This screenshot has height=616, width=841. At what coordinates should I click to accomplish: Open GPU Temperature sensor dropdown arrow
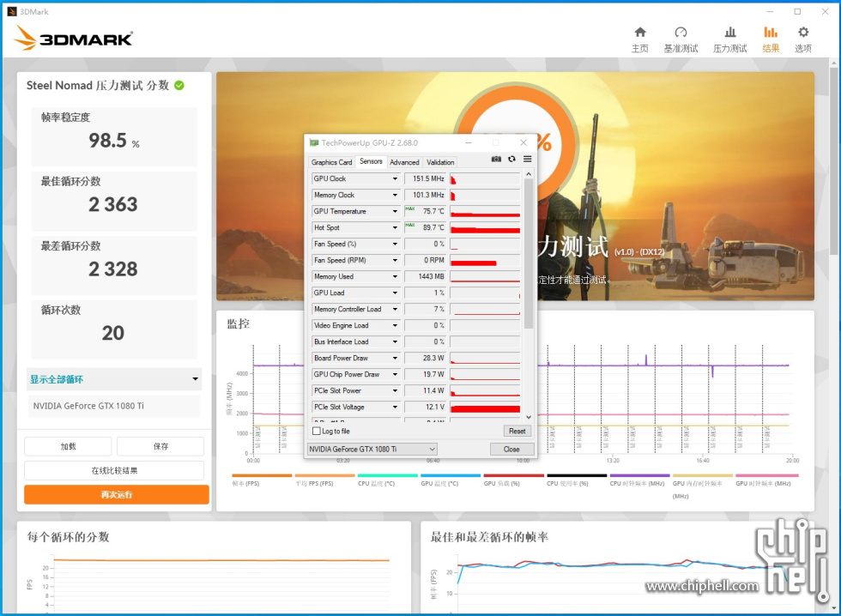point(395,212)
